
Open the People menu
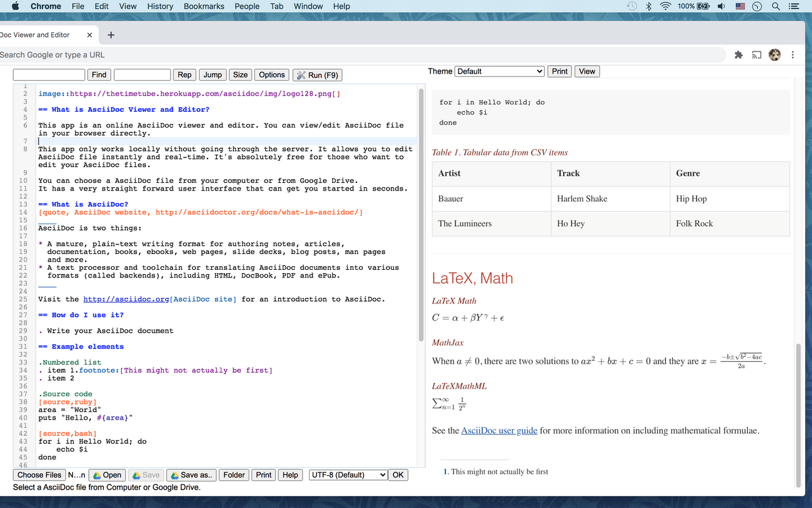coord(247,6)
